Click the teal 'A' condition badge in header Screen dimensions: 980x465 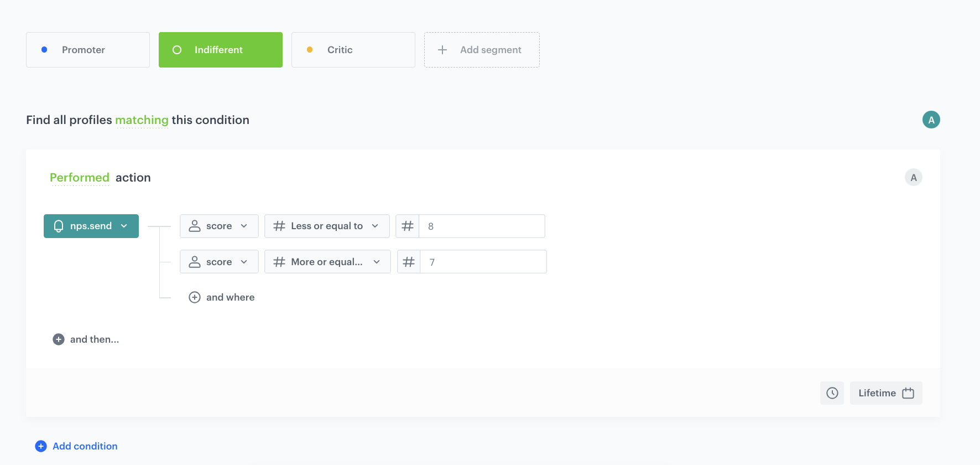coord(931,120)
